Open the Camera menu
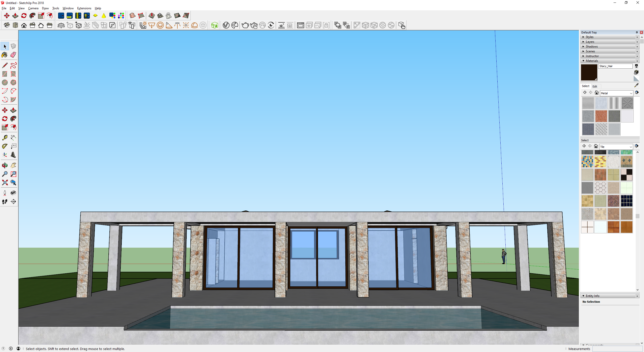Image resolution: width=644 pixels, height=352 pixels. [x=33, y=8]
